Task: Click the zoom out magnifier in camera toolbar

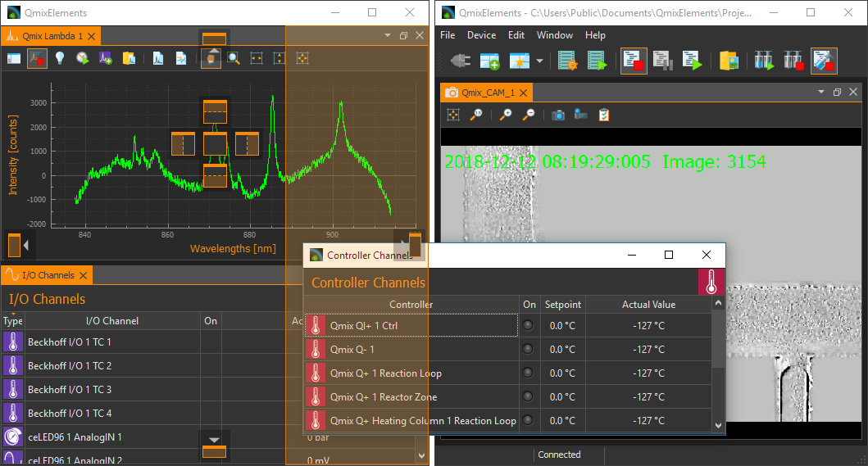Action: [x=529, y=115]
